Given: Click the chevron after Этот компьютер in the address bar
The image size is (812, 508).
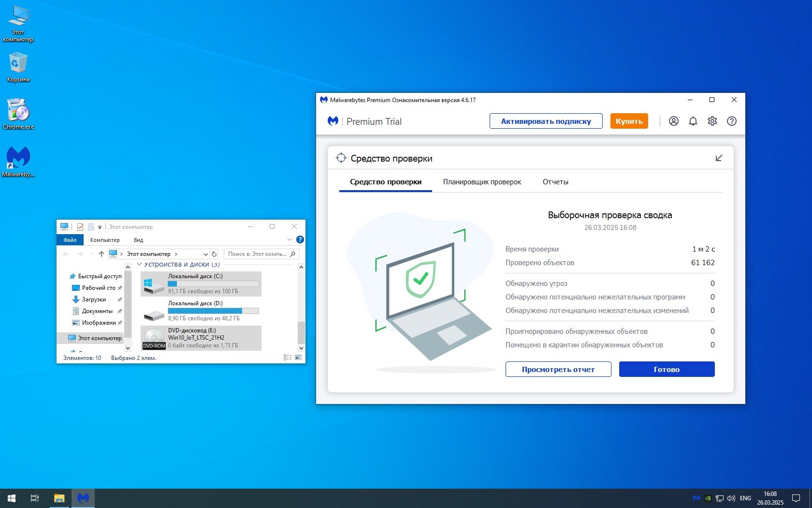Looking at the screenshot, I should coord(176,254).
